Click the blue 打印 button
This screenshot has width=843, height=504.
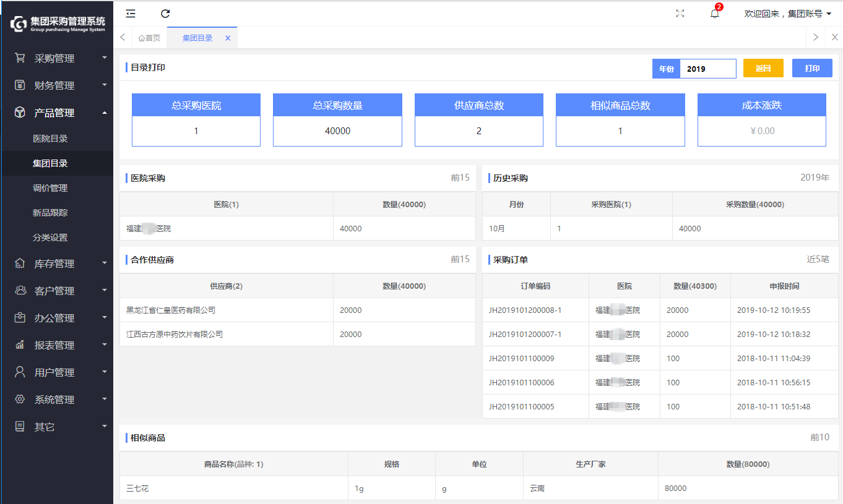(x=812, y=69)
